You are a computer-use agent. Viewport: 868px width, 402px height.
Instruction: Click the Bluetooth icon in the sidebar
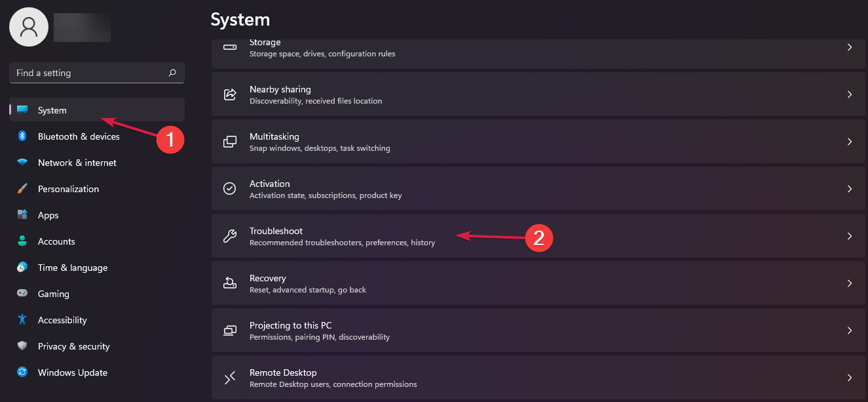coord(22,136)
